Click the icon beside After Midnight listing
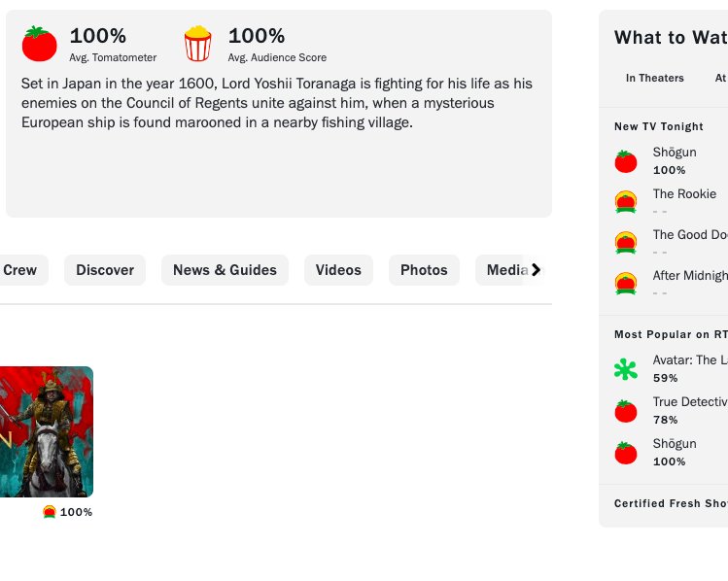 coord(626,284)
